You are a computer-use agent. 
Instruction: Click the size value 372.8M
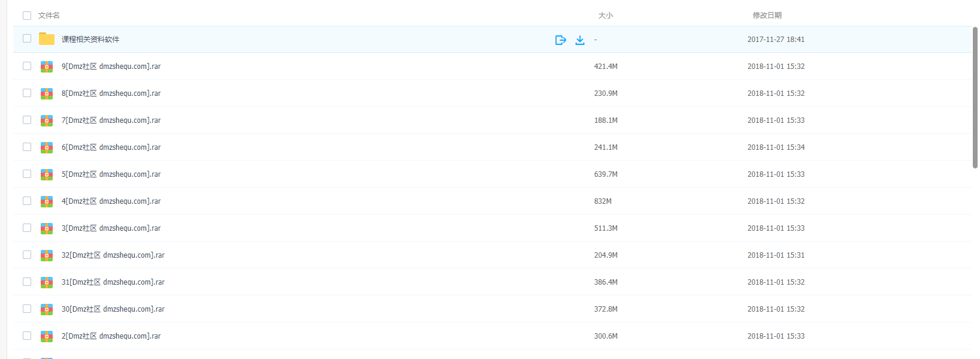click(606, 309)
